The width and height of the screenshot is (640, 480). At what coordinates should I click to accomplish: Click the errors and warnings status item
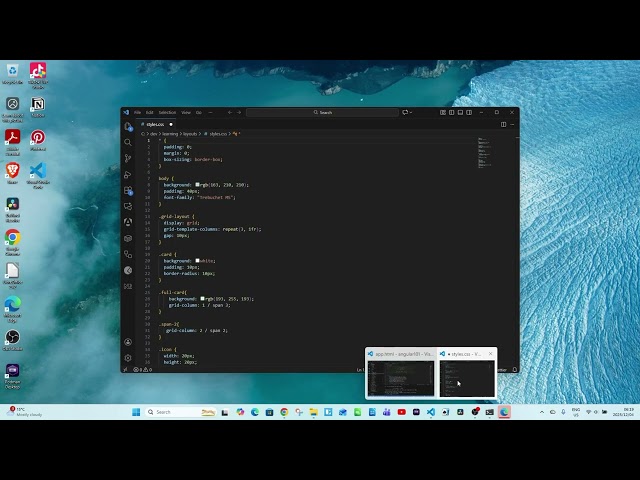coord(143,370)
